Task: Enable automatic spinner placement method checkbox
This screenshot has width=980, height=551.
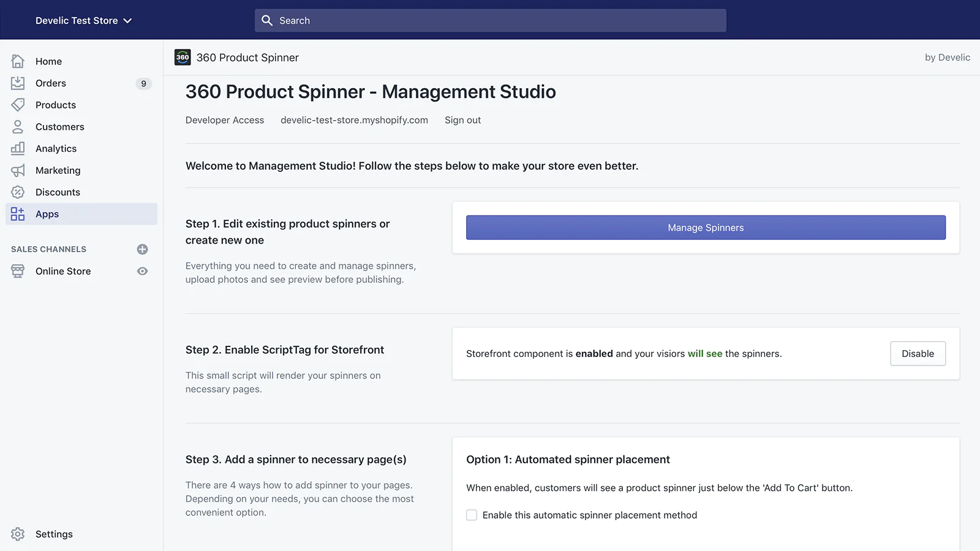Action: pyautogui.click(x=472, y=515)
